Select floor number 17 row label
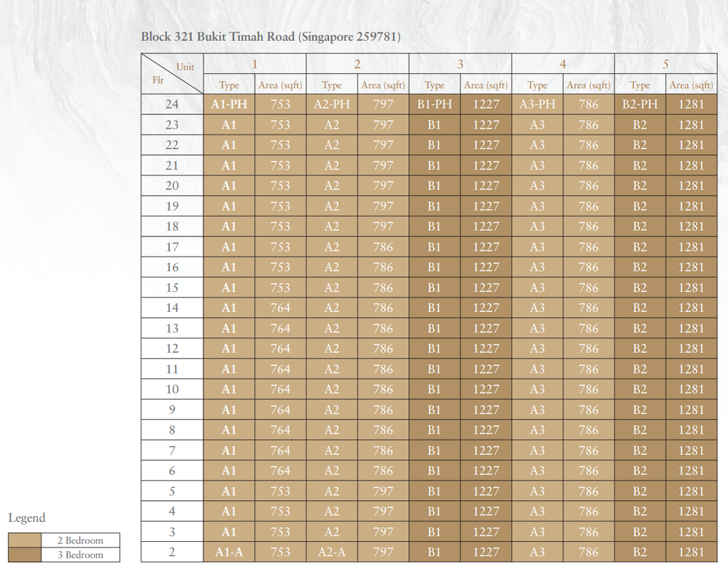The width and height of the screenshot is (728, 575). pyautogui.click(x=172, y=247)
